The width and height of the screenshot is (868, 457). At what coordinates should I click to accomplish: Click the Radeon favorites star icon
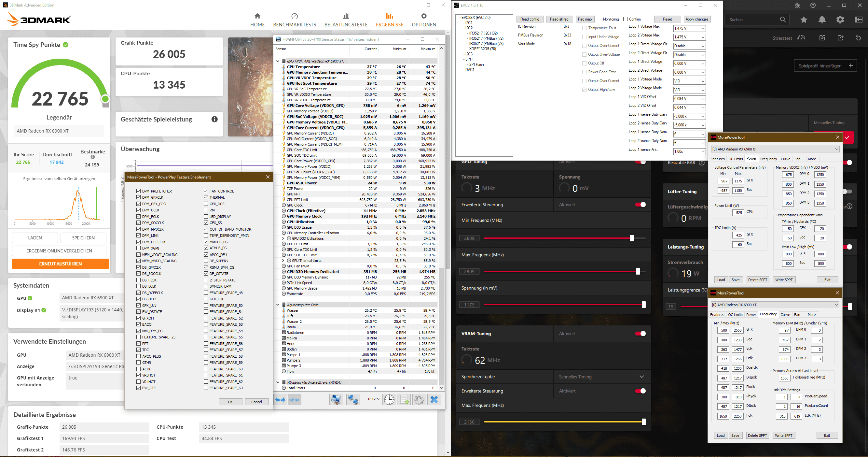[804, 20]
